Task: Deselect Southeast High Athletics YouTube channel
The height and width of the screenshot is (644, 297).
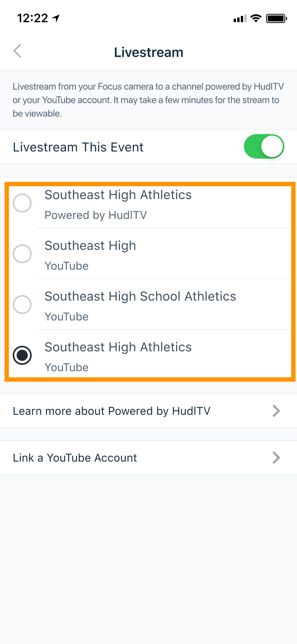Action: [x=22, y=355]
